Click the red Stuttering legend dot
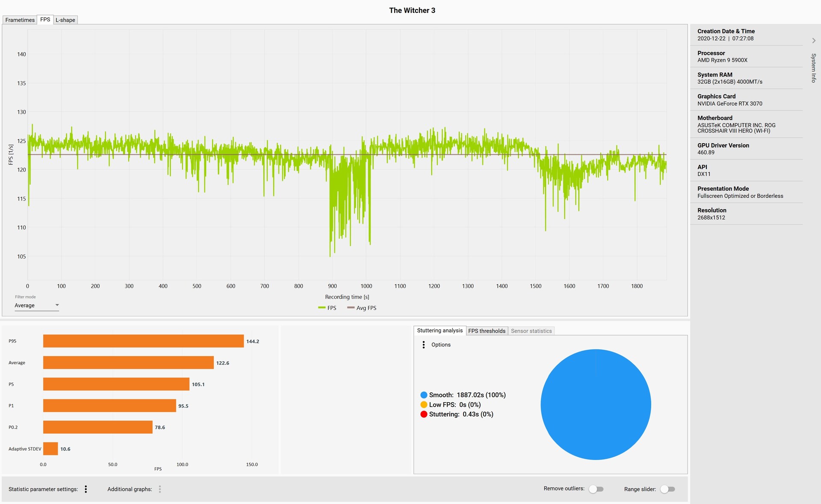The image size is (821, 504). [424, 414]
